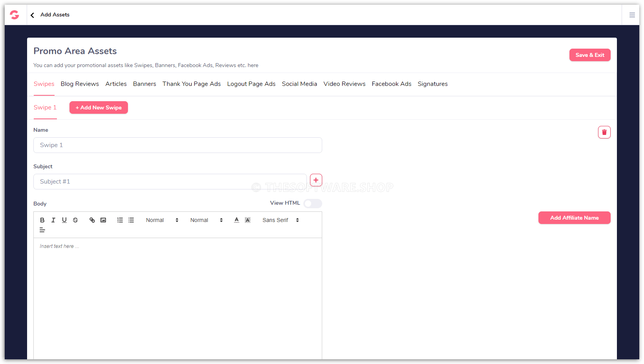
Task: Click the Subject #1 input field
Action: pyautogui.click(x=170, y=181)
